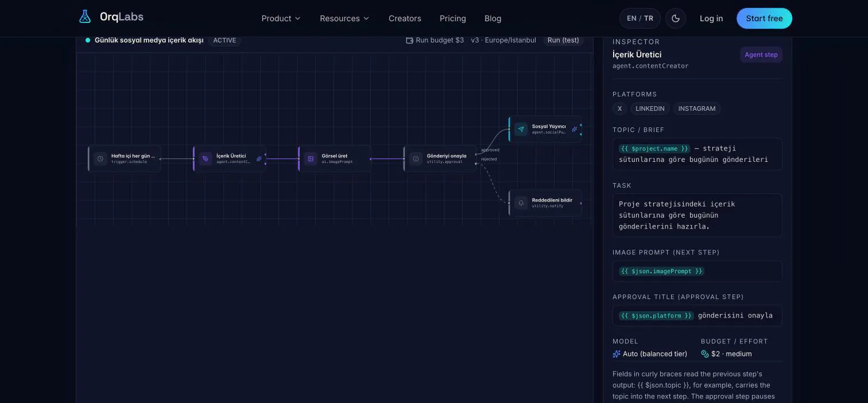Click the 'rejected' connection label
This screenshot has height=403, width=868.
point(489,159)
